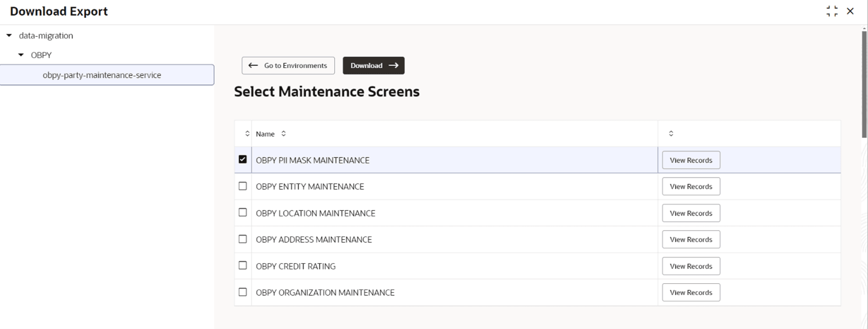Click the vertical scrollbar on the right
Image resolution: width=868 pixels, height=329 pixels.
(865, 84)
